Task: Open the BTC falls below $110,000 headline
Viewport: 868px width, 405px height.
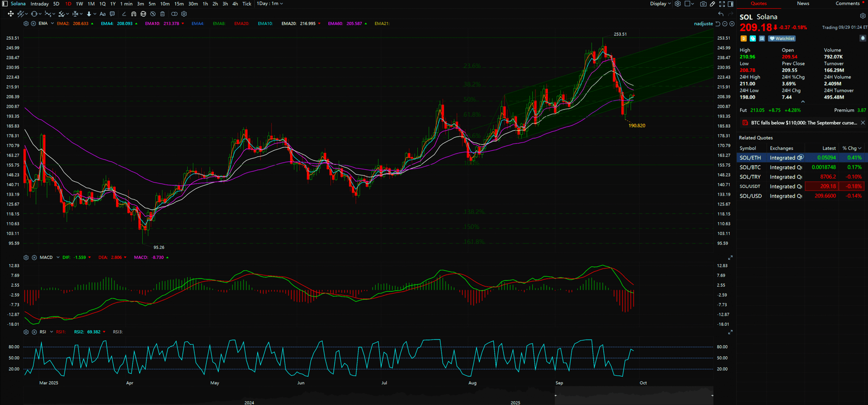Action: (803, 123)
